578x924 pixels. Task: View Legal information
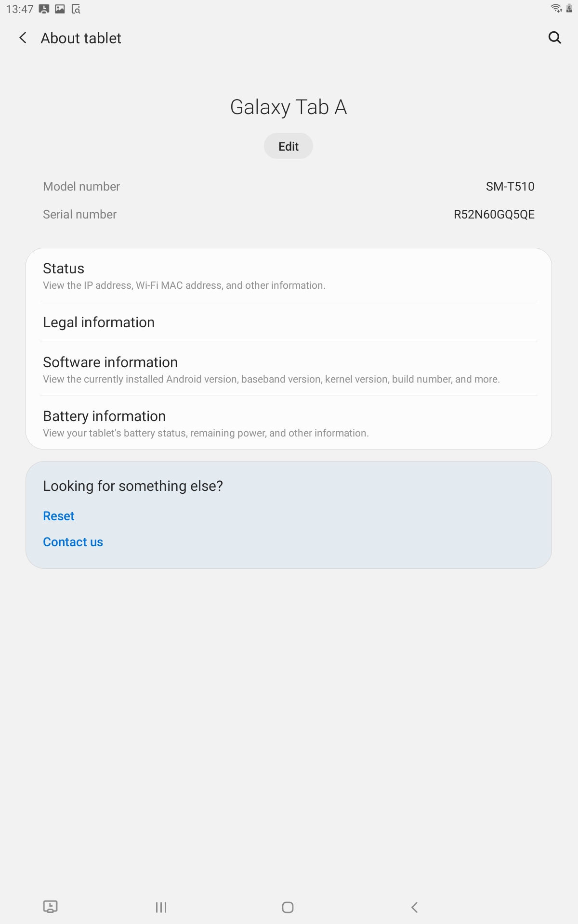coord(288,322)
